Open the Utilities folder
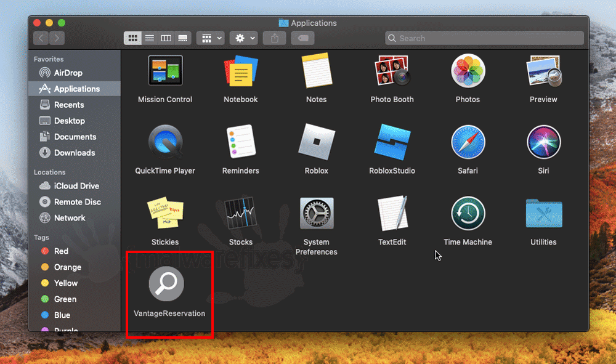Viewport: 616px width, 364px height. tap(544, 213)
